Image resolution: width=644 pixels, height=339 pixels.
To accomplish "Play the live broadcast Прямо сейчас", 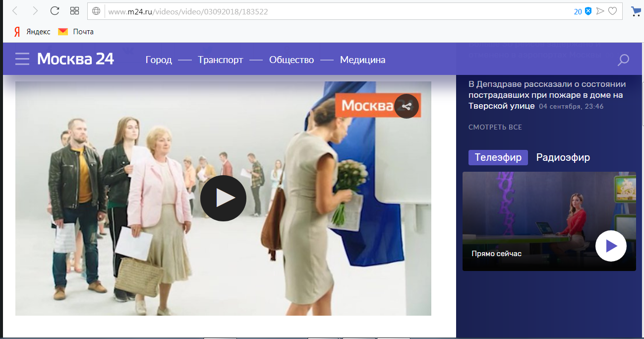I will click(611, 246).
